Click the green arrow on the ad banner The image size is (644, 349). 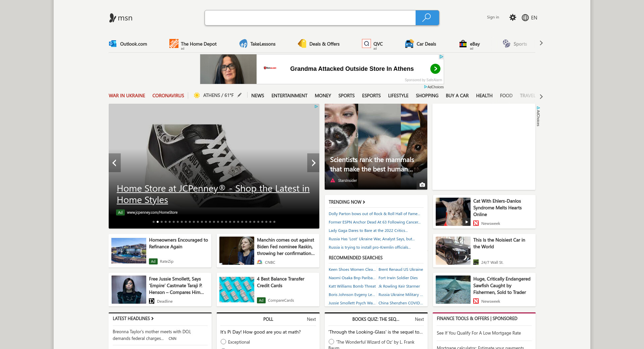[435, 69]
